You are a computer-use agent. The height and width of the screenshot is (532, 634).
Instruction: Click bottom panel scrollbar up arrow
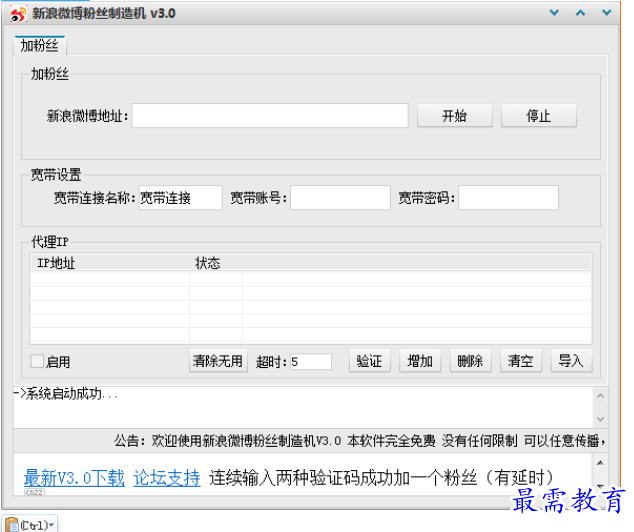click(x=600, y=462)
